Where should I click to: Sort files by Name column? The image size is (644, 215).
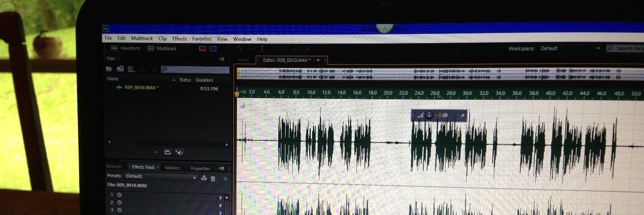(x=113, y=79)
